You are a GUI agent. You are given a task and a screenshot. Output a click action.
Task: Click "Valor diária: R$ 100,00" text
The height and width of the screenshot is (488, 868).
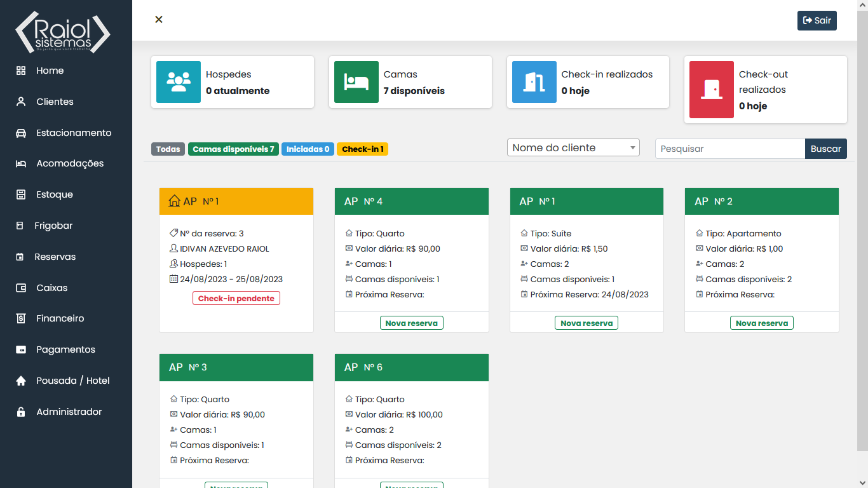(399, 414)
